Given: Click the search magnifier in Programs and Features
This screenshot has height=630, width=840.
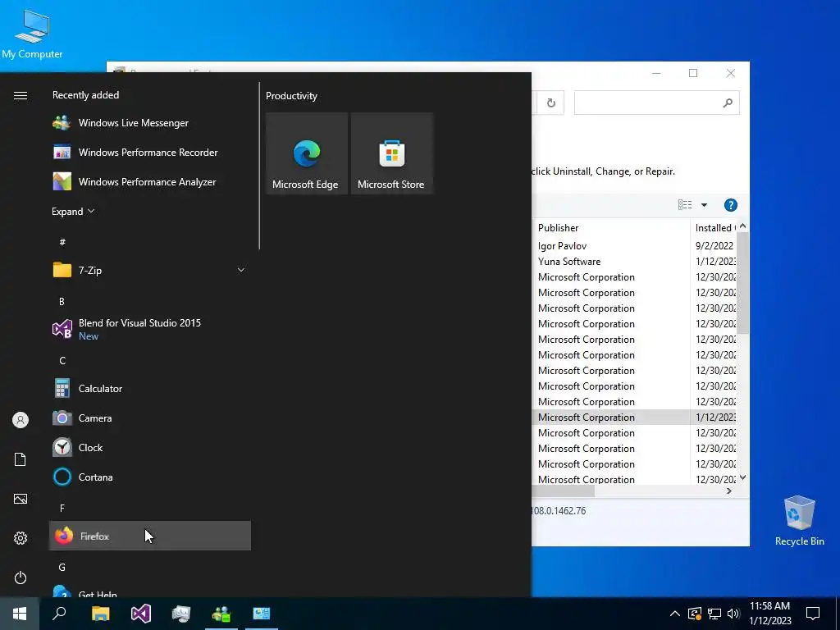Looking at the screenshot, I should 728,103.
